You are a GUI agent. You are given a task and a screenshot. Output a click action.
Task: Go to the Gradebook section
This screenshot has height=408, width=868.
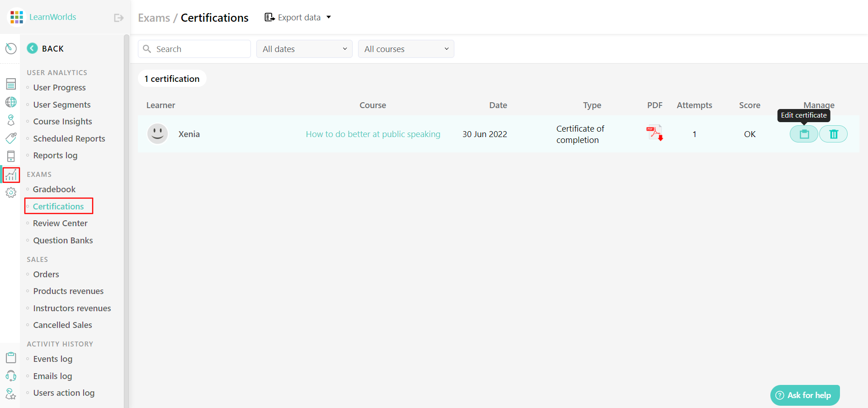click(54, 189)
